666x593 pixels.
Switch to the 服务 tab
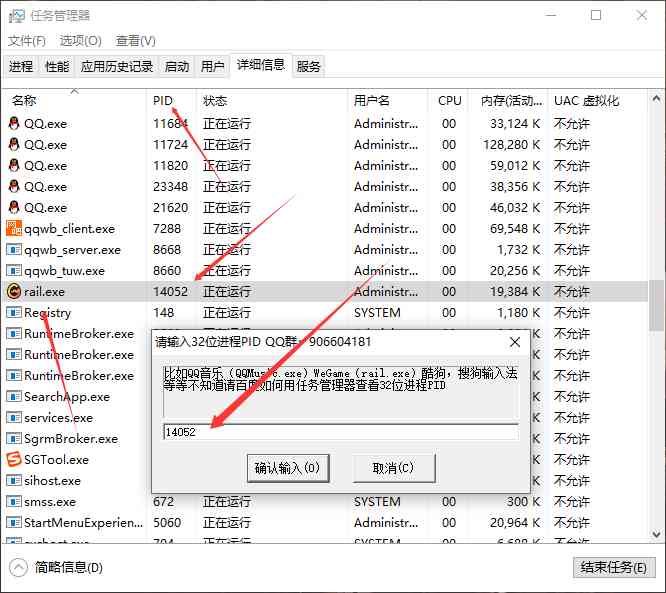coord(308,67)
